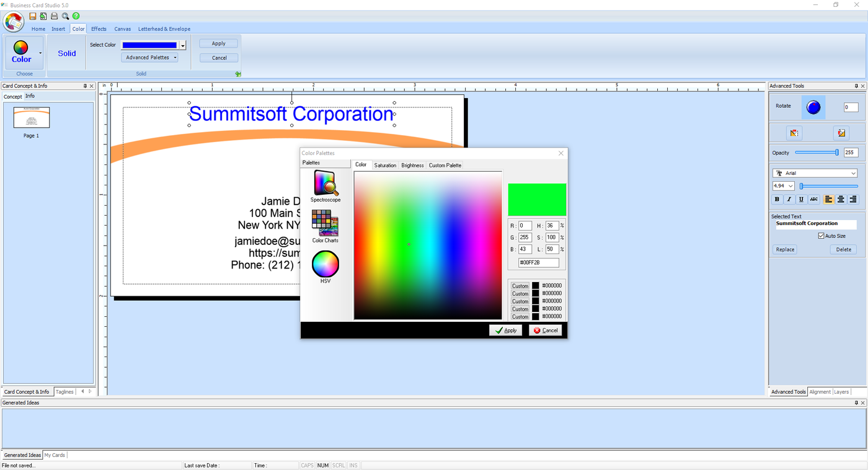Open the Saturation tab in Color Palettes
Image resolution: width=868 pixels, height=470 pixels.
tap(385, 166)
